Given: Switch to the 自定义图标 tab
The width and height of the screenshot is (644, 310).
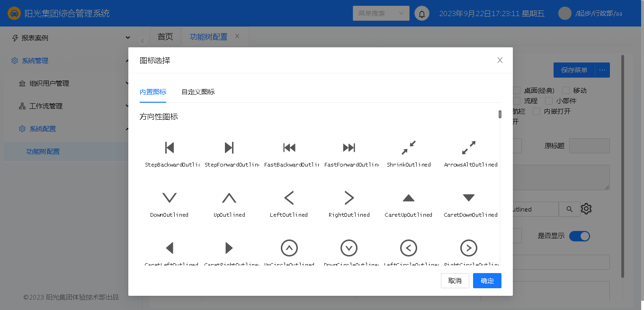Looking at the screenshot, I should 198,92.
